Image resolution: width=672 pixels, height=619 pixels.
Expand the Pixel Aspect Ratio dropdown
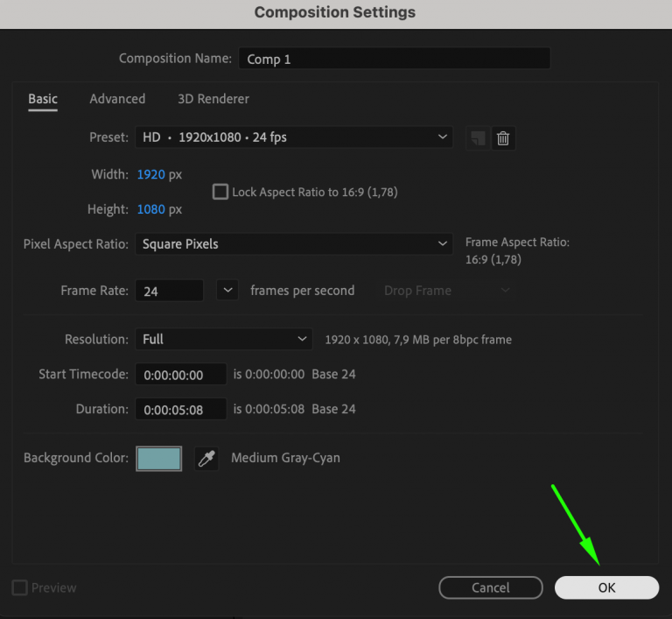pos(293,244)
